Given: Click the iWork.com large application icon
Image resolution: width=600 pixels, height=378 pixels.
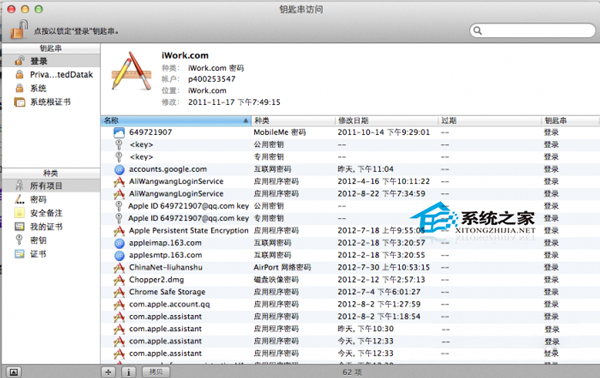Looking at the screenshot, I should point(132,72).
